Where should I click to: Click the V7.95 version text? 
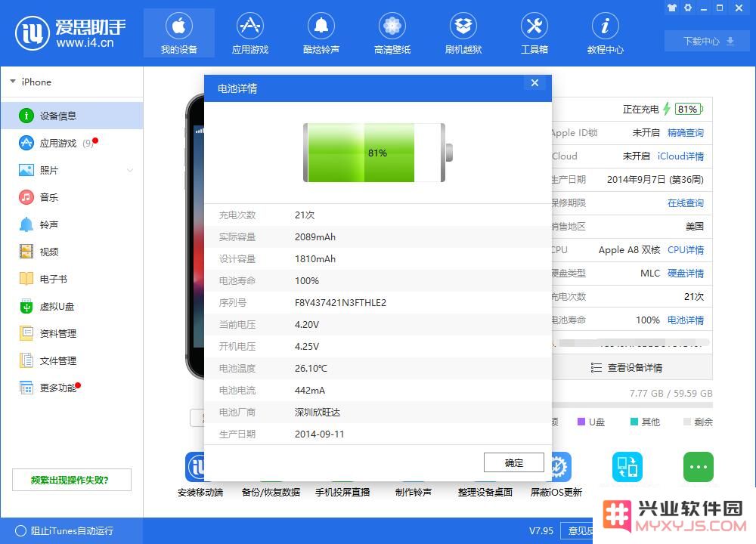[541, 531]
